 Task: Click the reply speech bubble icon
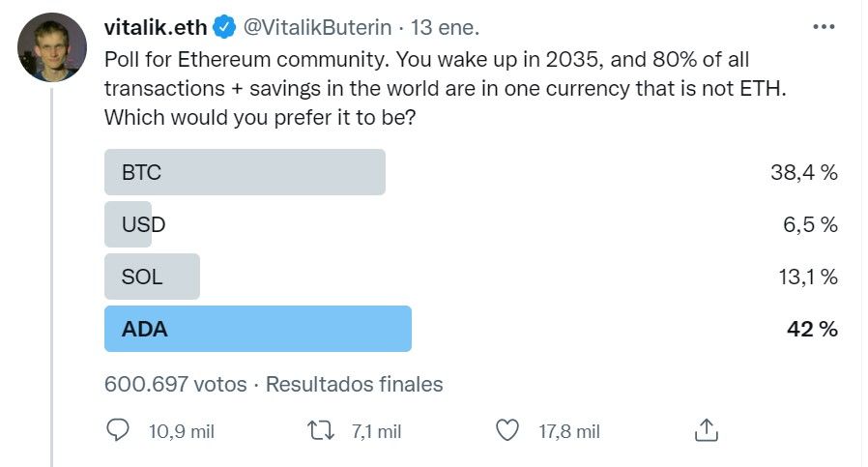point(117,430)
